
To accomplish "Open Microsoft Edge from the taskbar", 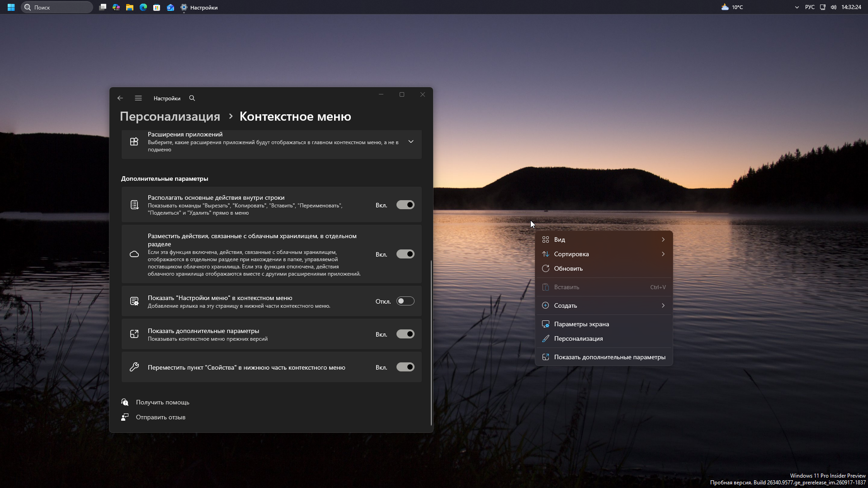I will pyautogui.click(x=143, y=7).
